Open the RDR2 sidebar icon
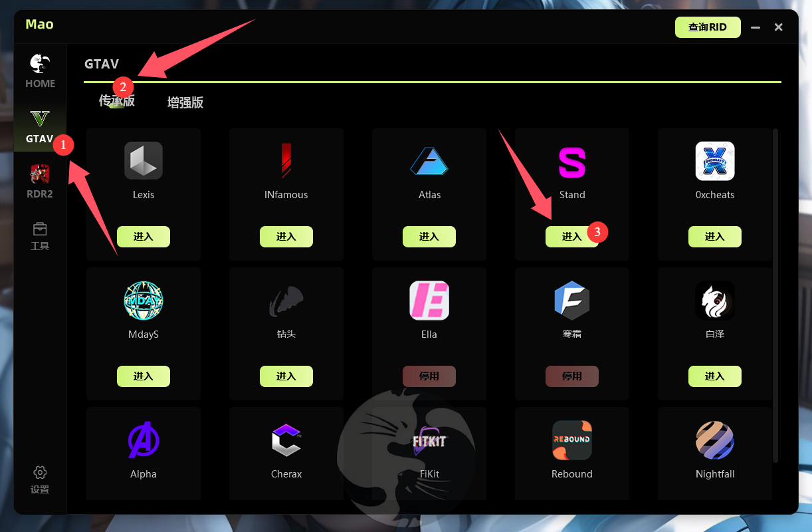 tap(40, 174)
